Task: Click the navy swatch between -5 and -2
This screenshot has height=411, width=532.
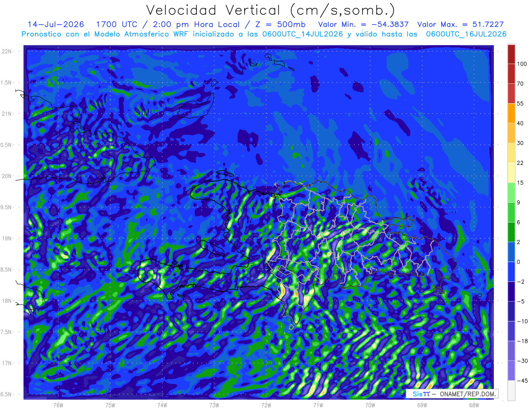Action: 511,291
